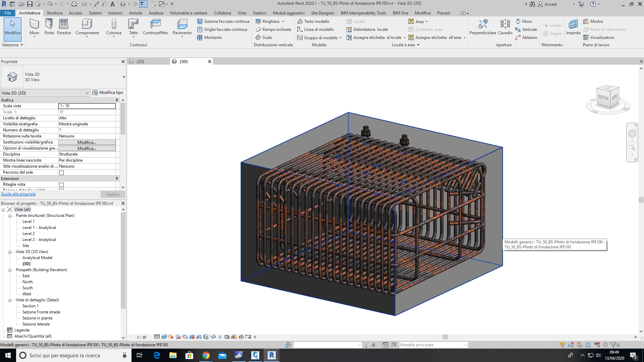Open the Chrome browser from the taskbar
This screenshot has width=644, height=362.
[206, 355]
